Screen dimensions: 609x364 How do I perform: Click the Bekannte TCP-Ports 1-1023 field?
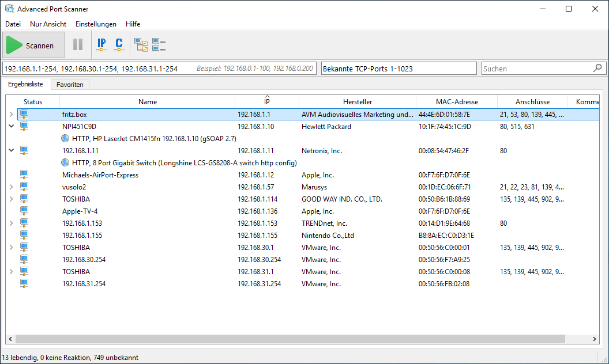(399, 69)
